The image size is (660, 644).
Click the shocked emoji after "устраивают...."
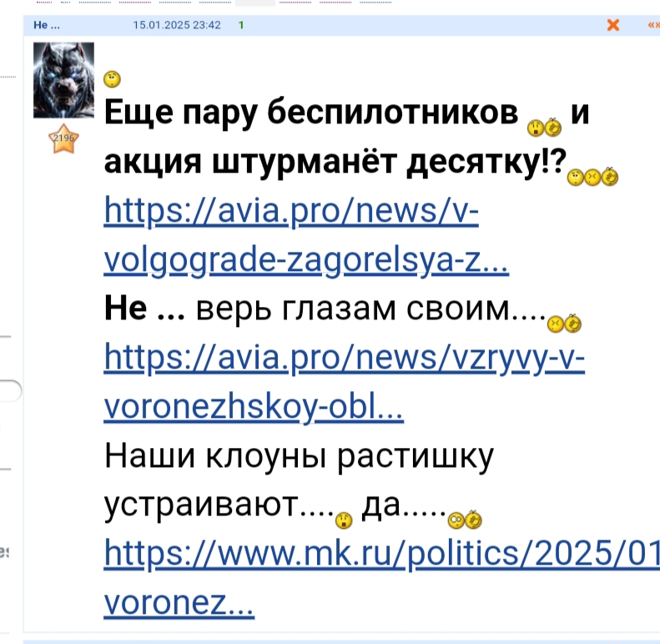[x=344, y=521]
